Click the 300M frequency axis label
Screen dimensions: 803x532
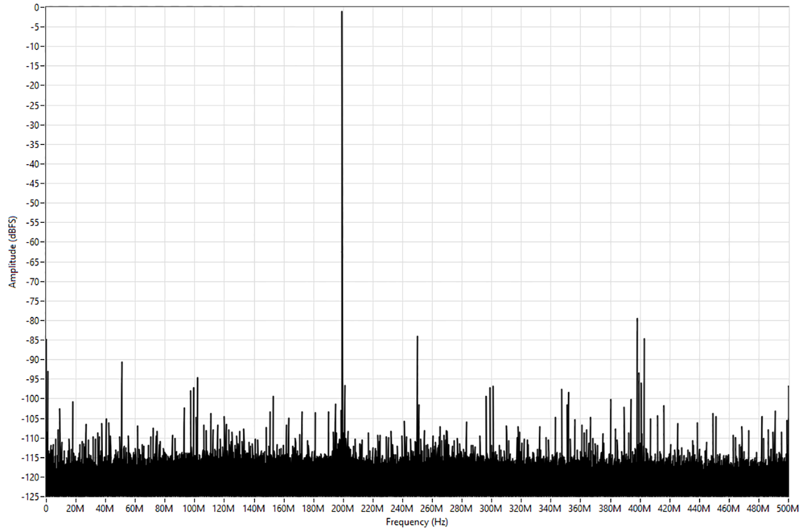(491, 509)
